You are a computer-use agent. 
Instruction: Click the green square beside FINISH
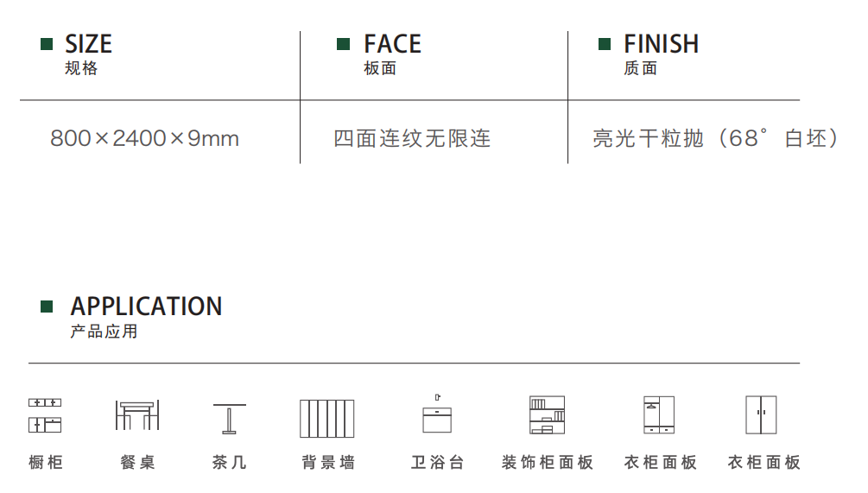click(605, 44)
